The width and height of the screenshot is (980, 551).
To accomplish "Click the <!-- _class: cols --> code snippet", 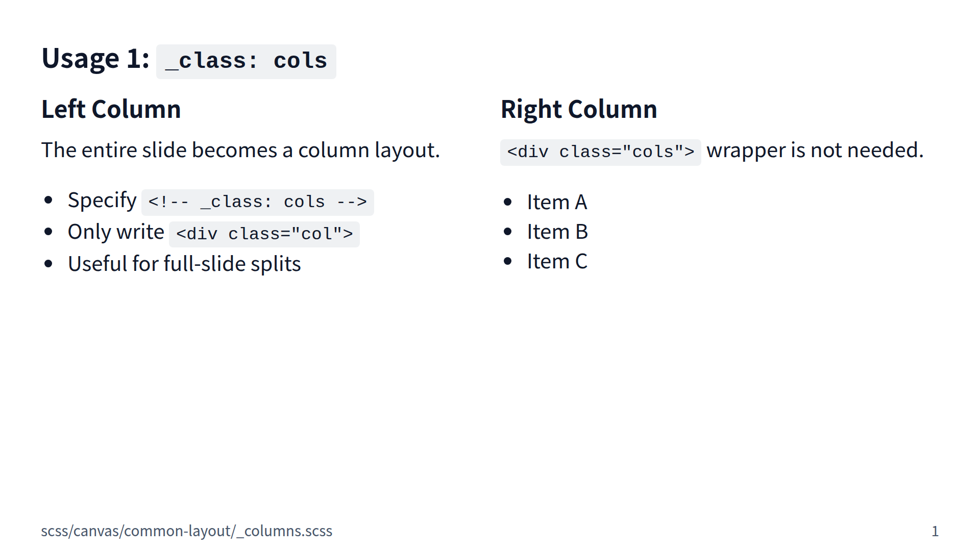I will click(x=257, y=202).
